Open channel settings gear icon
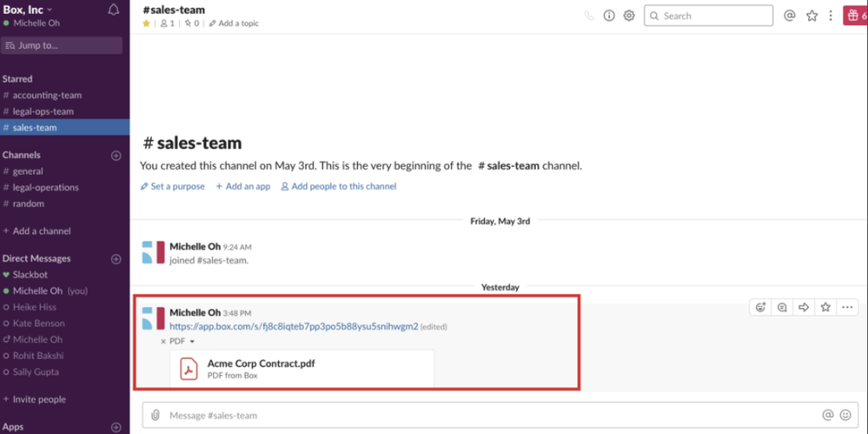868x434 pixels. pyautogui.click(x=629, y=16)
